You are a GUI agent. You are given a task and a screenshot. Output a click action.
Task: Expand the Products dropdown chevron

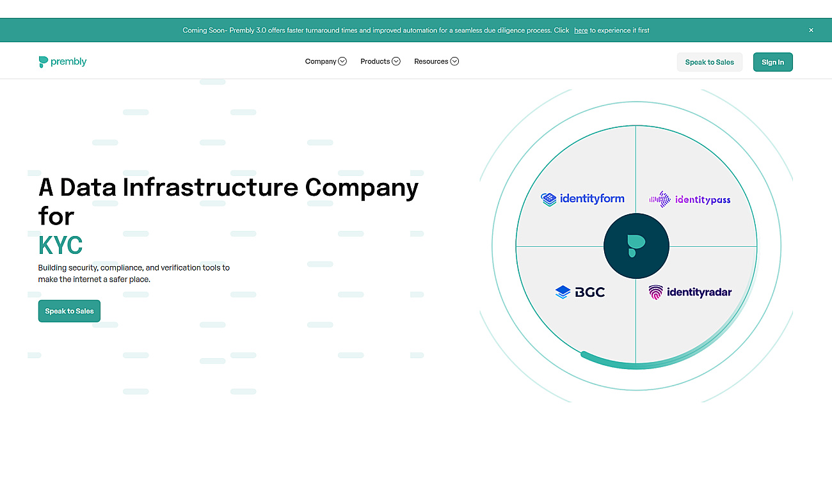point(396,61)
